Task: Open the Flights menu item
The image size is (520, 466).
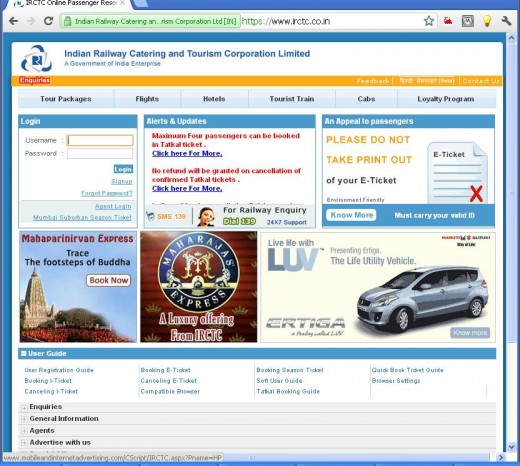Action: click(x=147, y=99)
